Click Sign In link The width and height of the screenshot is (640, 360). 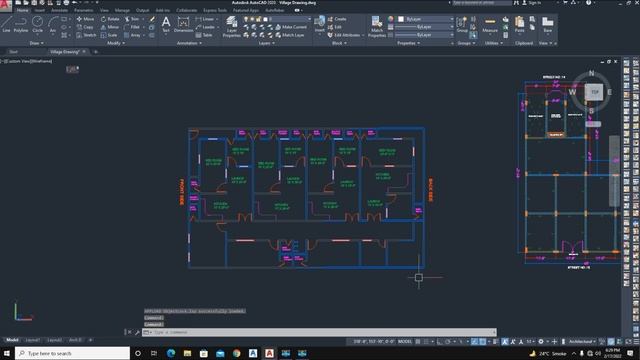(532, 3)
